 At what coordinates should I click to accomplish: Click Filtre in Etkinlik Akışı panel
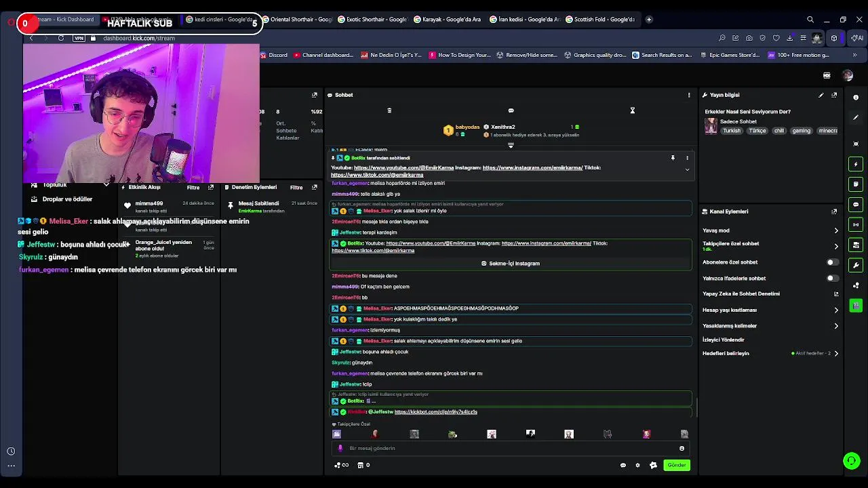click(x=193, y=188)
